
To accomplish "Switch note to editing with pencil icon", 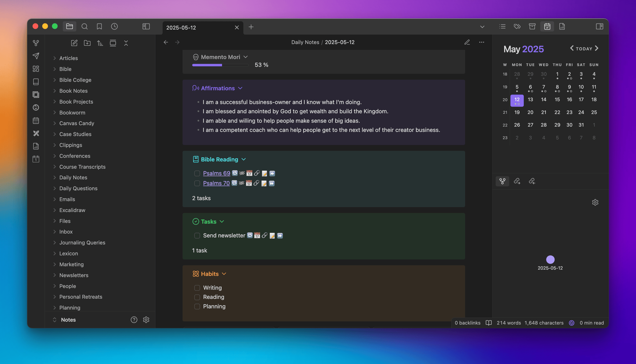I will click(467, 42).
